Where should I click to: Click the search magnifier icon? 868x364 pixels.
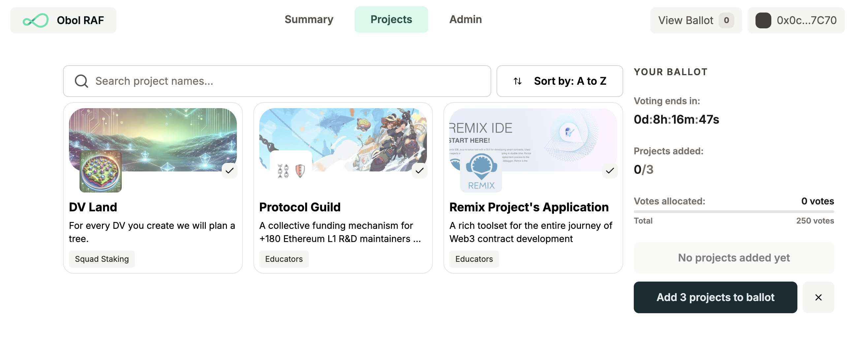[x=81, y=81]
